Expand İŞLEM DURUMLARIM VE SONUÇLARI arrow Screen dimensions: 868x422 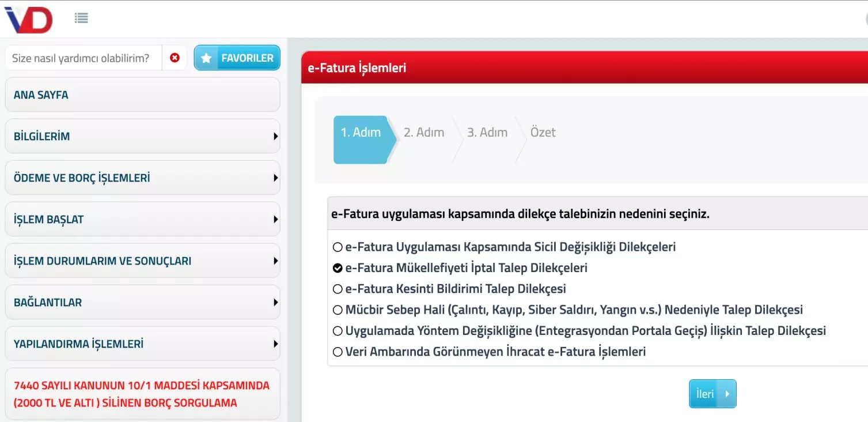click(275, 261)
